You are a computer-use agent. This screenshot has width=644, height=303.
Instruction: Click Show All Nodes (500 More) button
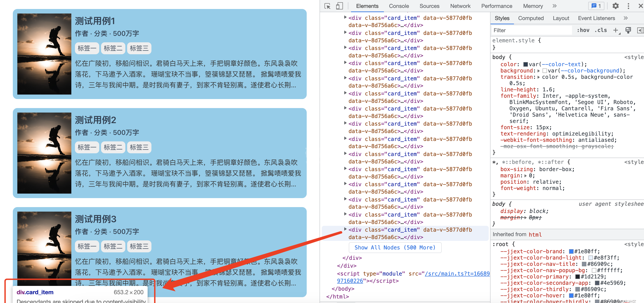coord(395,247)
